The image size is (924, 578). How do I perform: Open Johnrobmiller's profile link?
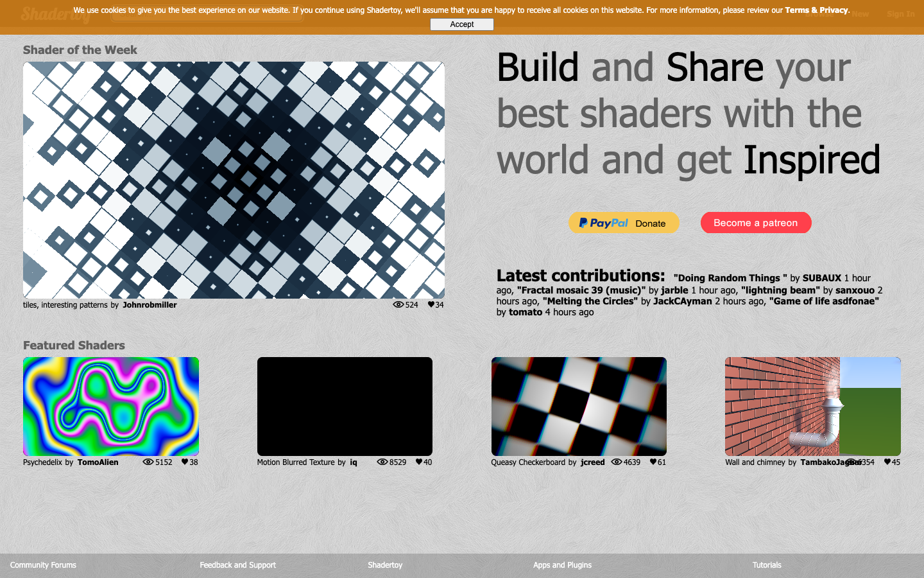[x=150, y=305]
